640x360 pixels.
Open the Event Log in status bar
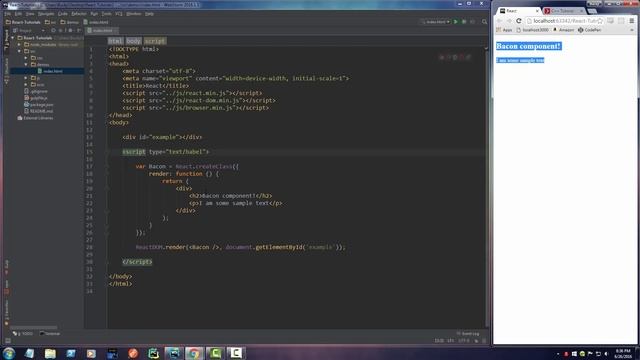468,333
